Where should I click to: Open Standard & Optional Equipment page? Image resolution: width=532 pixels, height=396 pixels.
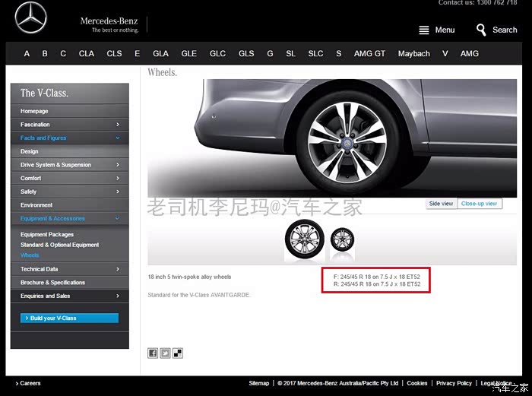[x=59, y=246]
